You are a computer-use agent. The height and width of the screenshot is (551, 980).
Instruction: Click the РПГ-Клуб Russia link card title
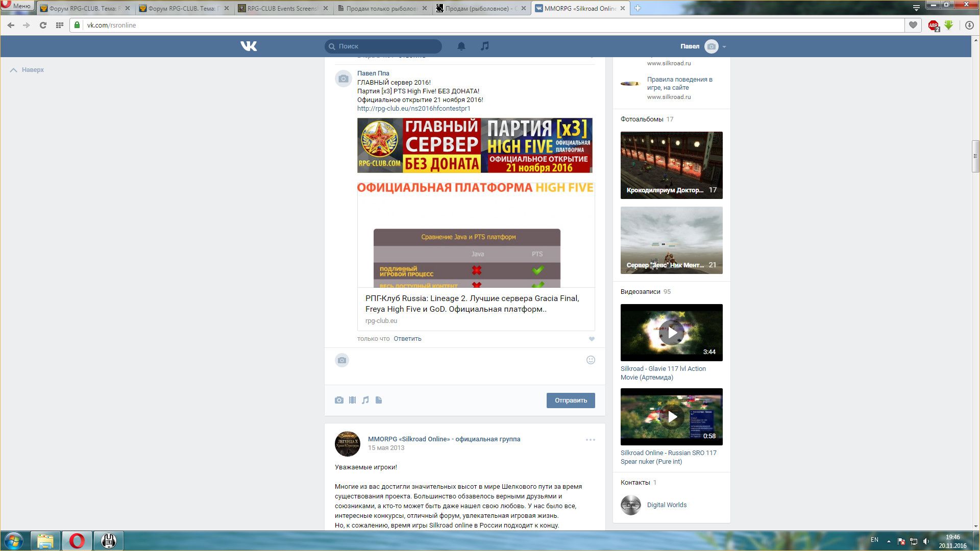pos(472,304)
